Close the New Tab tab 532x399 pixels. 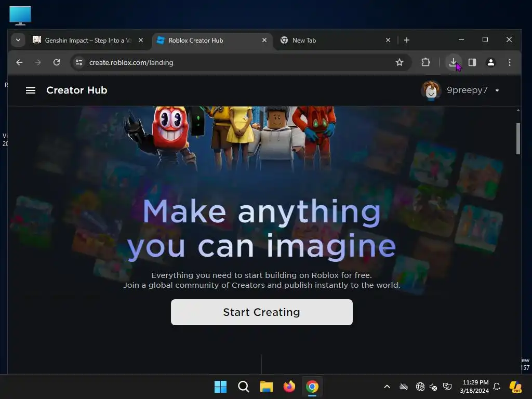pos(388,41)
